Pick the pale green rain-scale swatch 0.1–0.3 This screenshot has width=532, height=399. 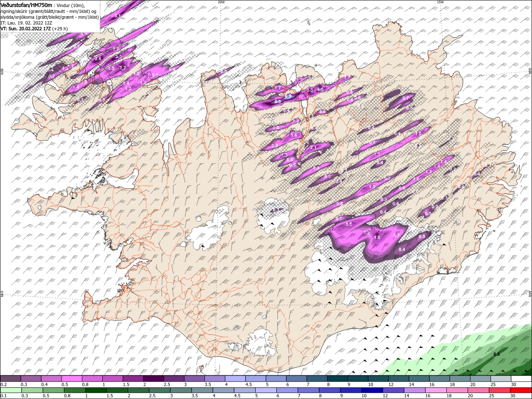pos(11,390)
